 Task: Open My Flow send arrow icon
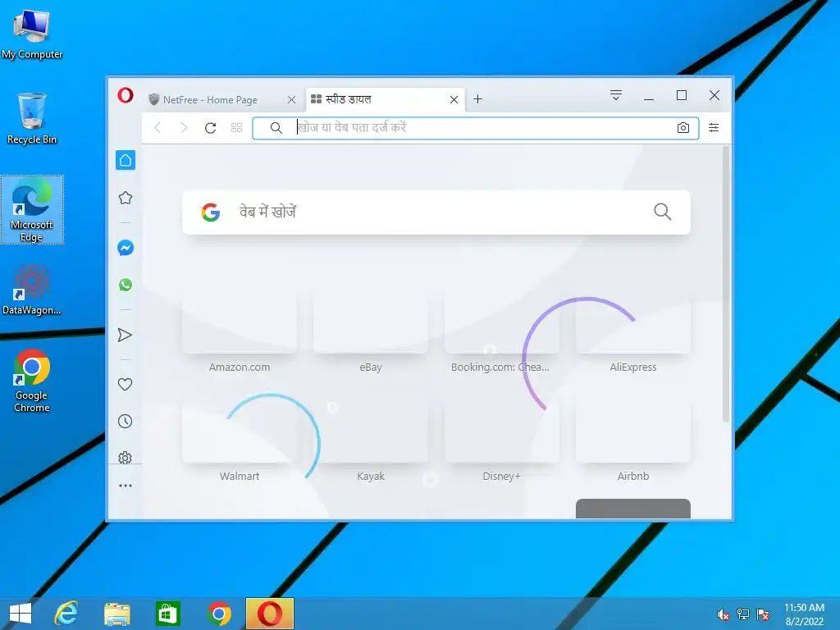[x=125, y=335]
